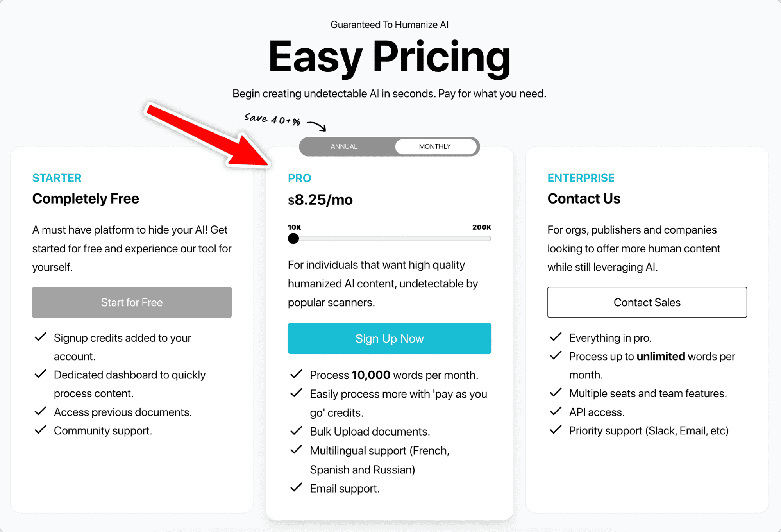This screenshot has height=532, width=781.
Task: Click checkmark next to Community support
Action: 41,430
